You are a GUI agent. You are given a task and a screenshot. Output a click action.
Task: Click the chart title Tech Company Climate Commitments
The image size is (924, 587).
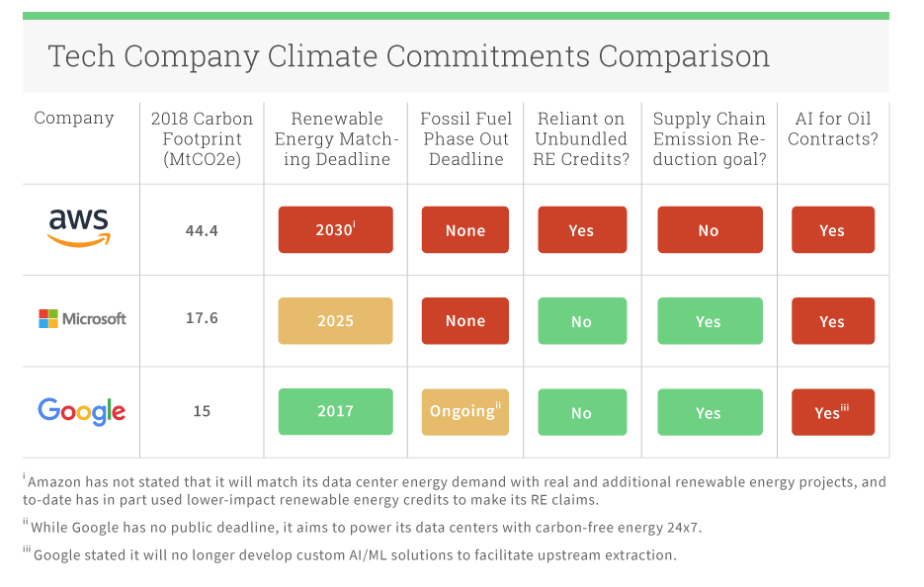[x=408, y=56]
